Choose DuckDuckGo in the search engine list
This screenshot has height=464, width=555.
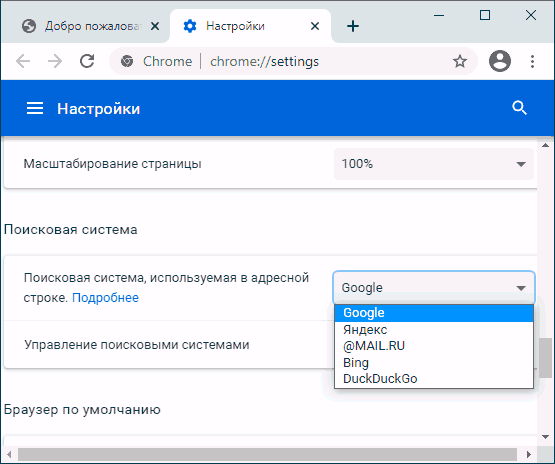434,379
